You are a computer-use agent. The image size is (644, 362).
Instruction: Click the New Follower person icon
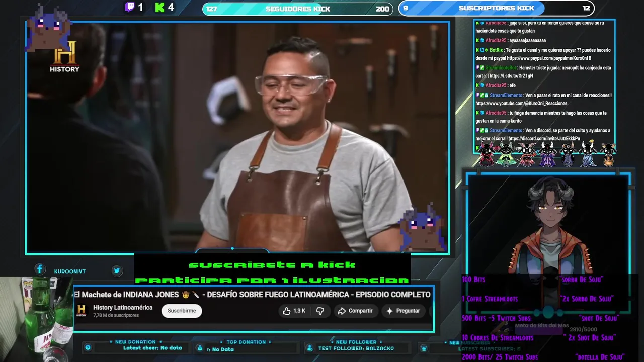(x=309, y=348)
